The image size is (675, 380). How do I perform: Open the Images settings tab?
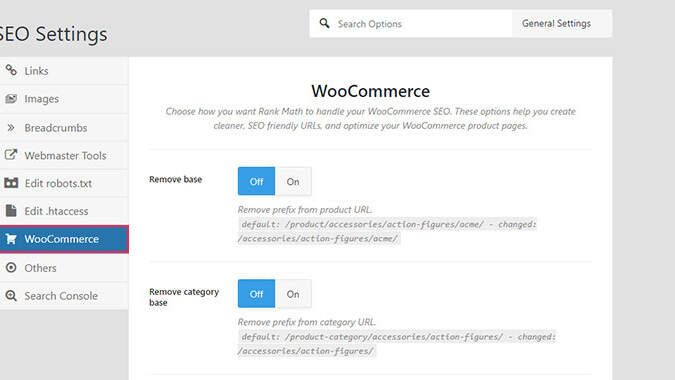(x=64, y=99)
